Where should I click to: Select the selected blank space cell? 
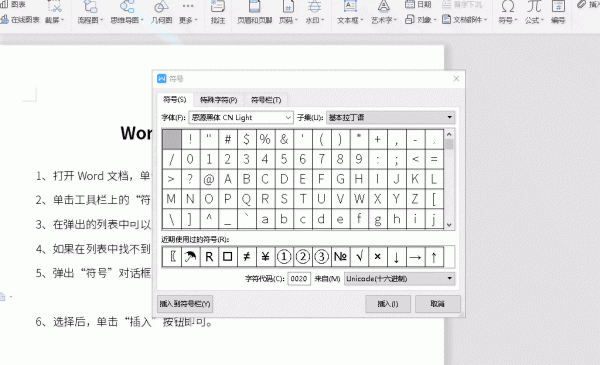tap(171, 139)
